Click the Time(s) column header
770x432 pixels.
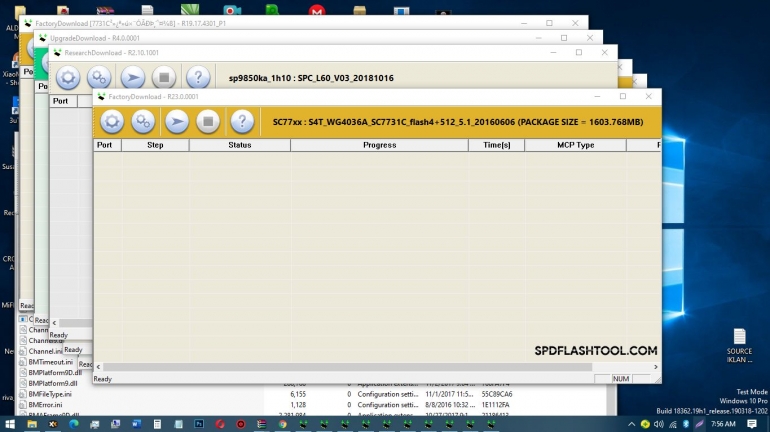(x=496, y=145)
